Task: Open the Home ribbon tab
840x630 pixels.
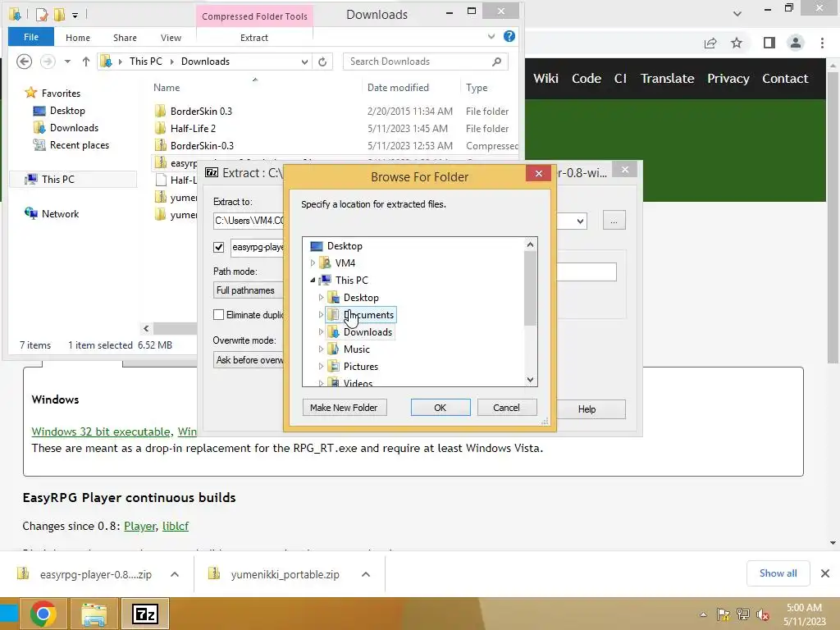Action: click(x=78, y=38)
